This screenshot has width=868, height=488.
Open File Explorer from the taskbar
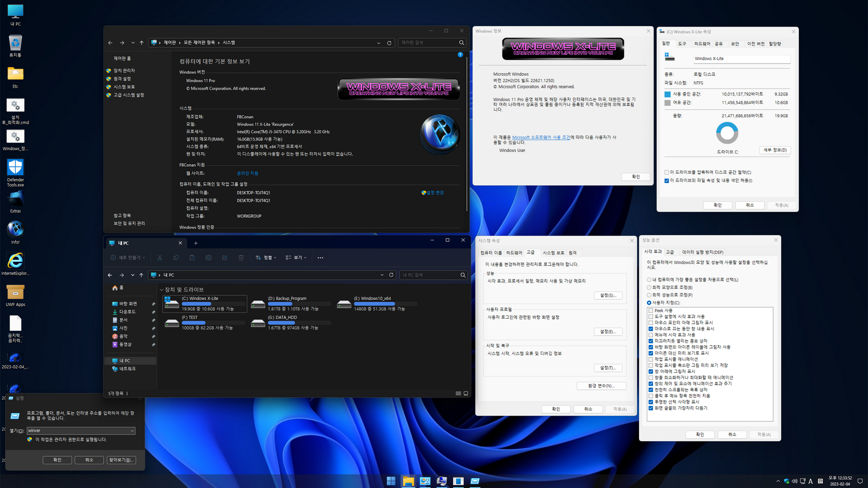point(408,481)
